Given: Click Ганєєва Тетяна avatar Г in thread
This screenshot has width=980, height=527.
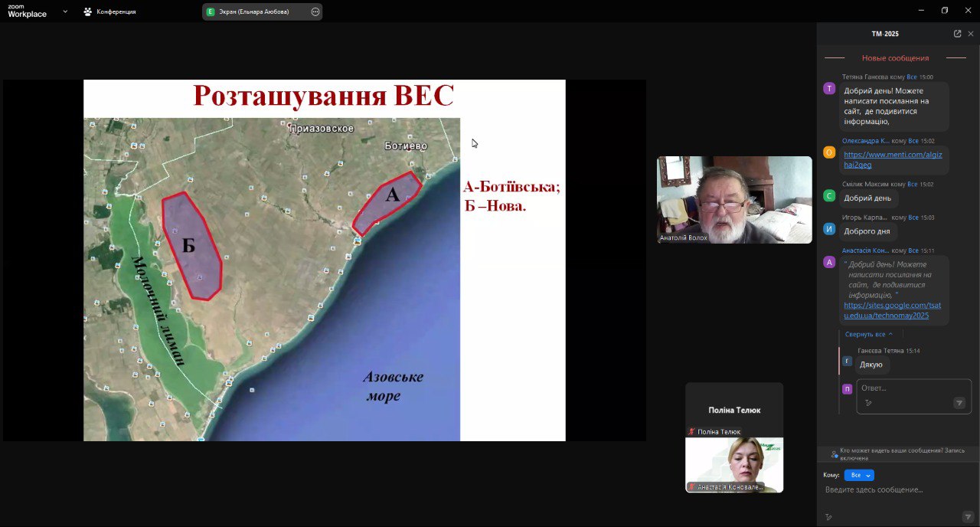Looking at the screenshot, I should click(x=847, y=361).
